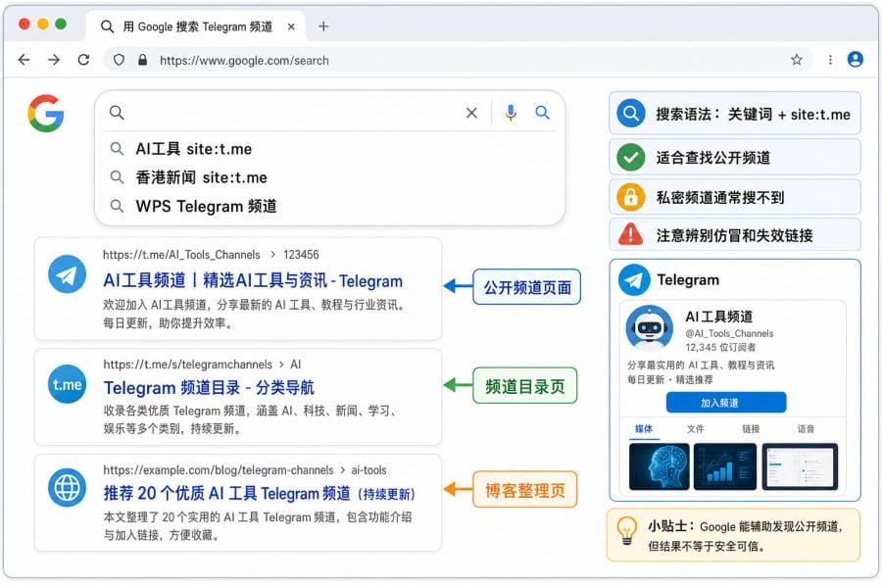Image resolution: width=882 pixels, height=588 pixels.
Task: Open the user profile avatar icon
Action: (x=855, y=59)
